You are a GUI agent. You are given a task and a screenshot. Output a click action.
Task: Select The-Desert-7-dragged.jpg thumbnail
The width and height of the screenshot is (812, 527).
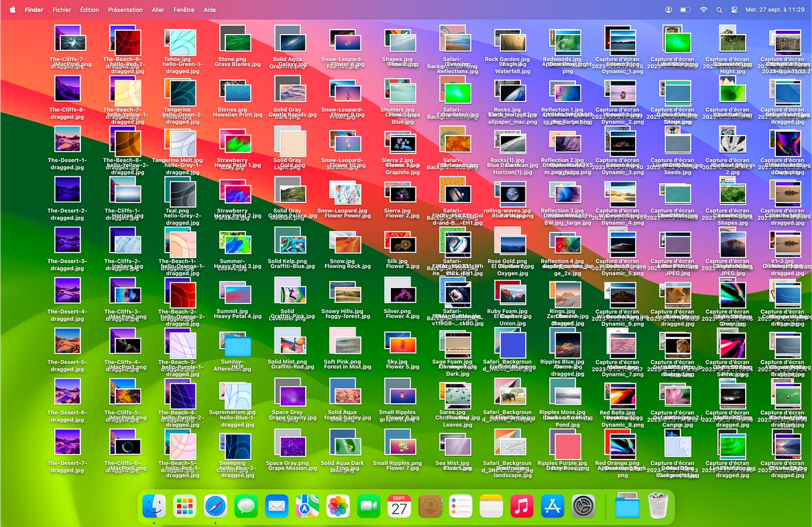[67, 442]
